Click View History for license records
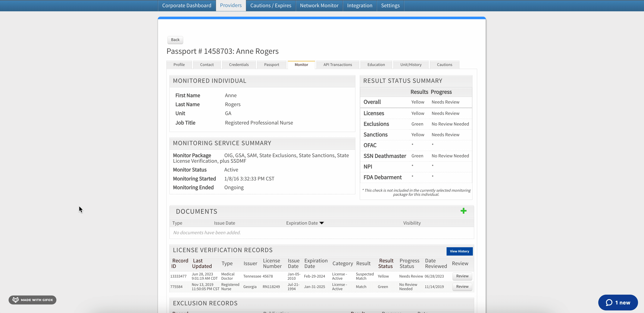Viewport: 644px width, 313px height. (459, 251)
